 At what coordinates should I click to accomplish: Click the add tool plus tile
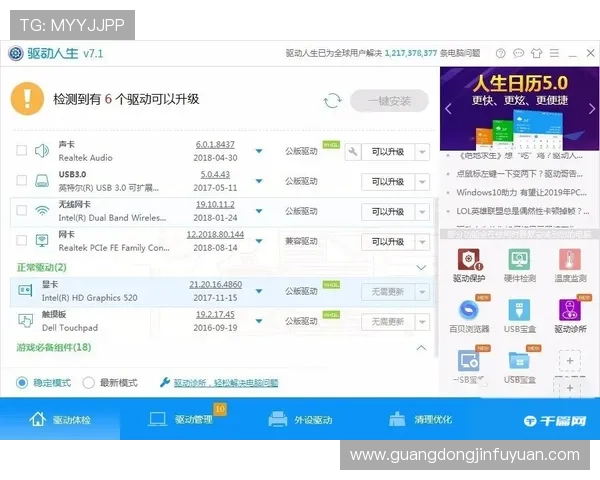click(x=570, y=361)
